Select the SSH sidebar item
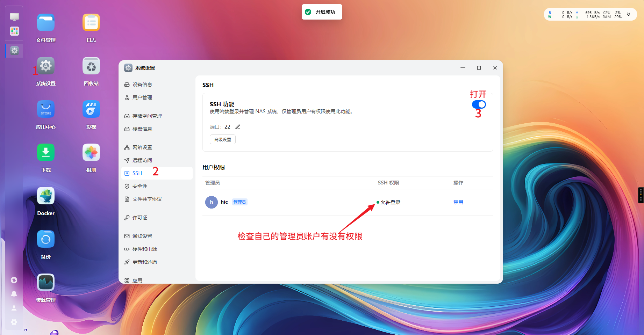Viewport: 644px width, 335px height. point(157,173)
